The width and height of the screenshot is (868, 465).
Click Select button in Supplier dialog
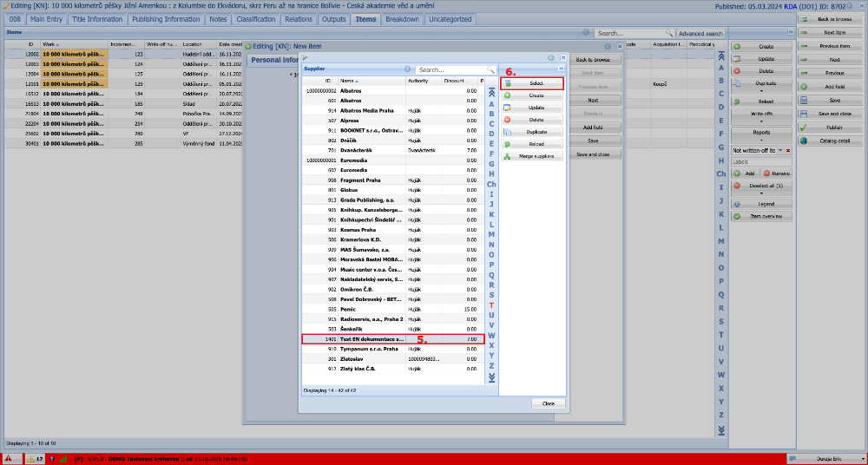coord(532,83)
